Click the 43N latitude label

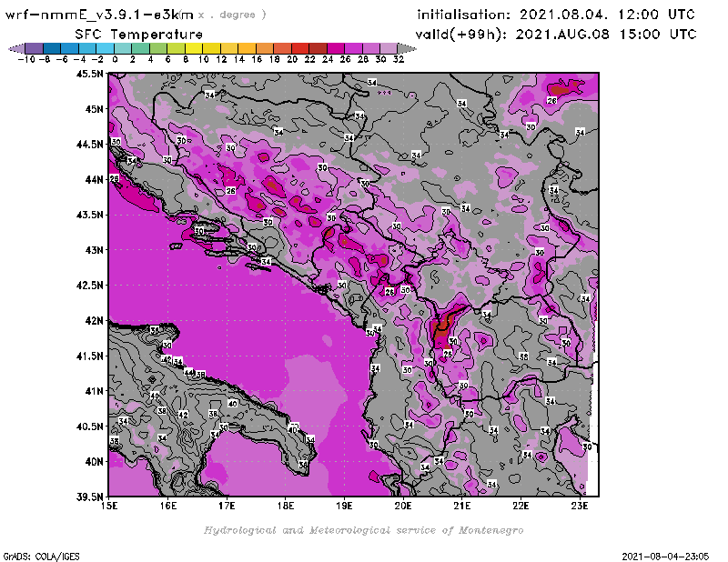pos(94,250)
